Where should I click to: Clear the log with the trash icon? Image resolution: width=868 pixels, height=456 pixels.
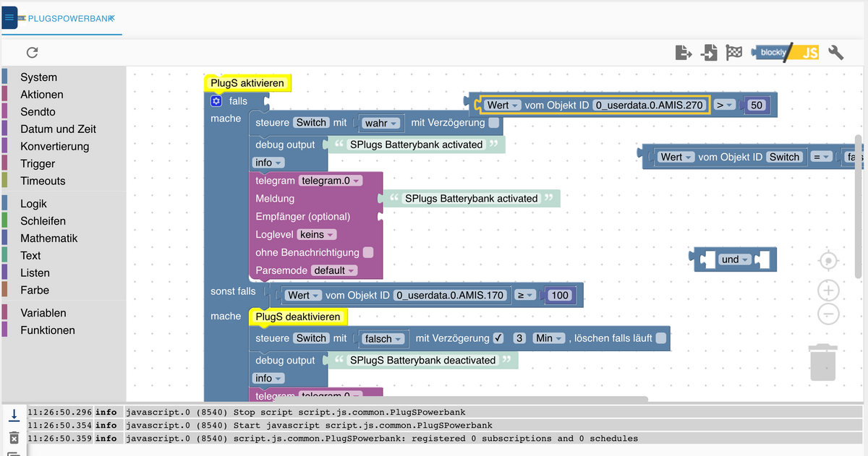click(14, 438)
